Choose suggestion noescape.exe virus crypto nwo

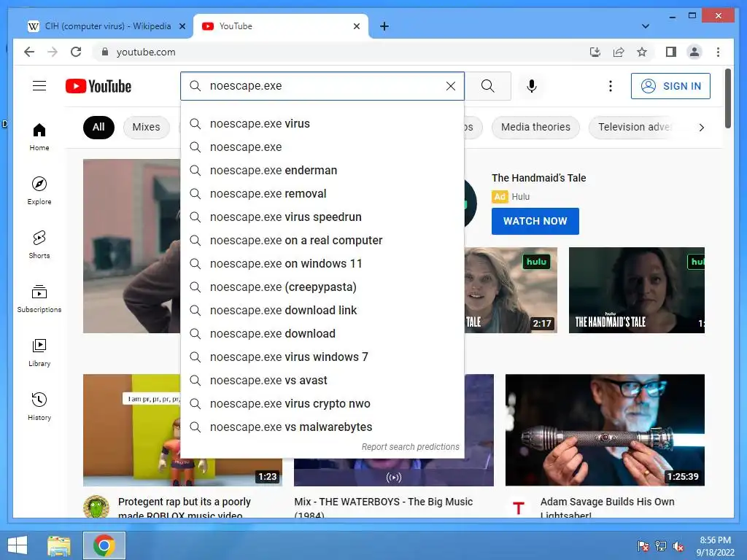click(322, 403)
